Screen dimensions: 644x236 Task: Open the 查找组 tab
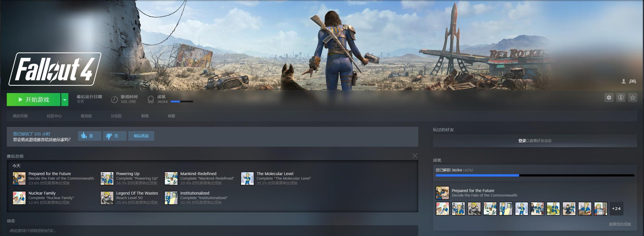click(x=86, y=116)
